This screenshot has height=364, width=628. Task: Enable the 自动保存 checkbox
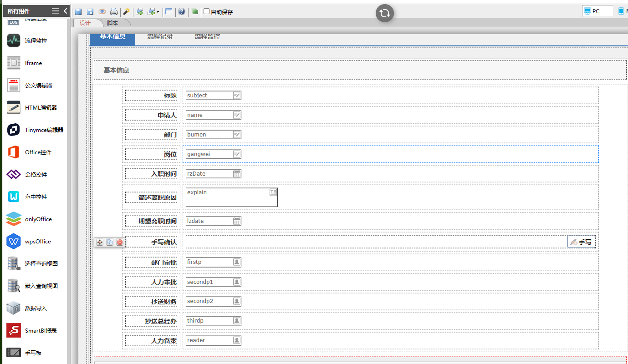tap(206, 11)
